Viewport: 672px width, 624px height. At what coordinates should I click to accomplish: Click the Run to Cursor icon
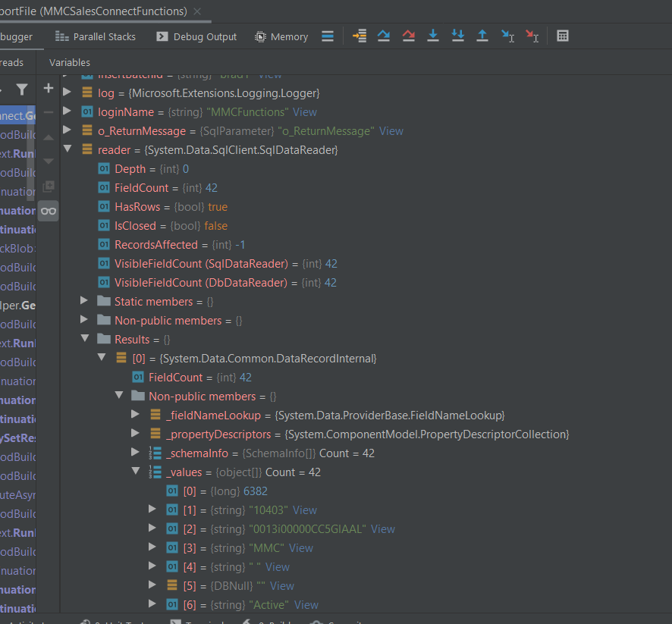[x=507, y=36]
